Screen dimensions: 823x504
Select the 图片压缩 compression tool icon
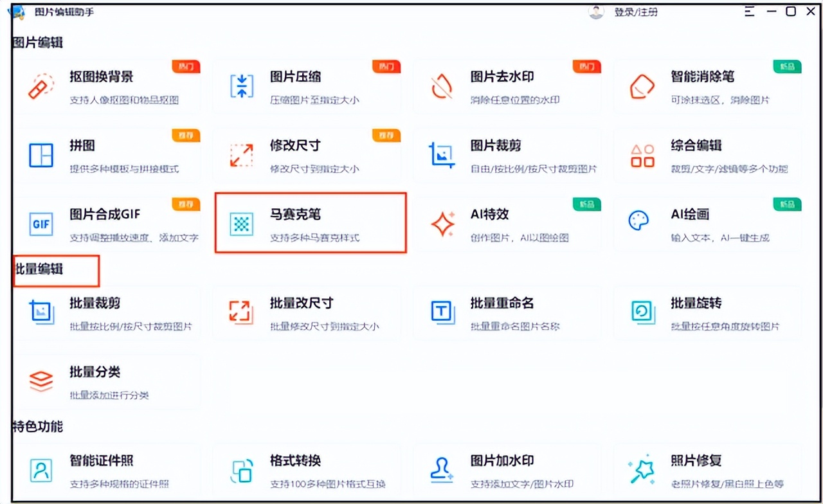click(x=240, y=85)
